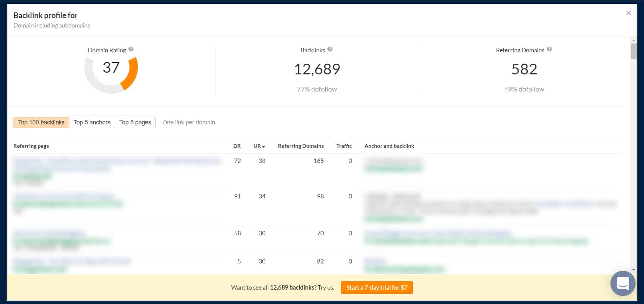
Task: Enable the One link per domain filter
Action: 189,122
